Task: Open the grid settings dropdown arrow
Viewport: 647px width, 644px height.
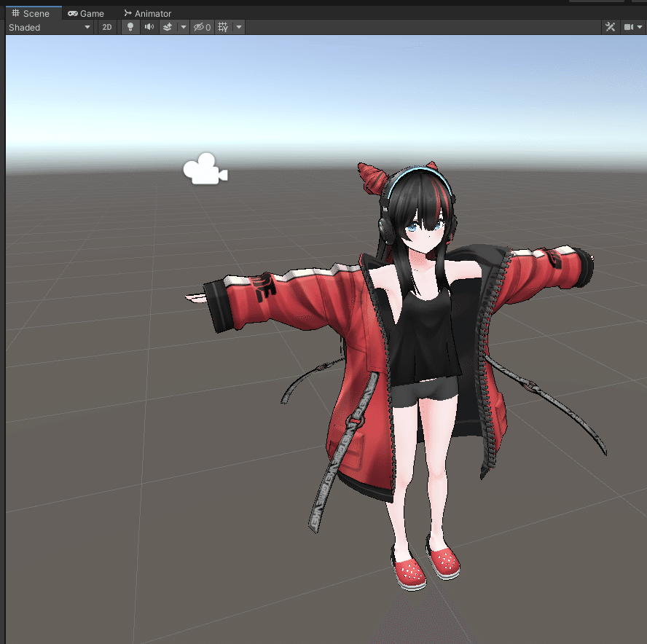Action: (238, 27)
